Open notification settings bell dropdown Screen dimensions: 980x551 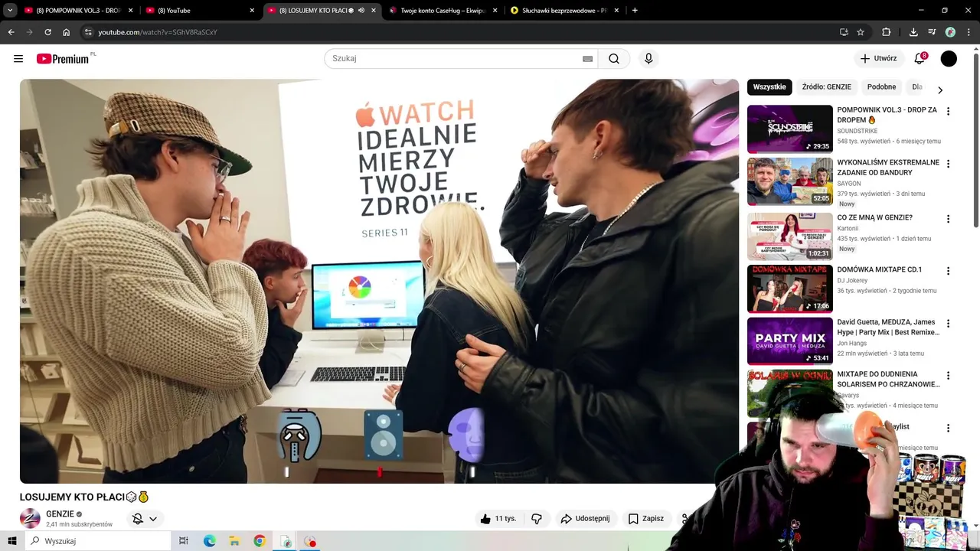pos(145,519)
